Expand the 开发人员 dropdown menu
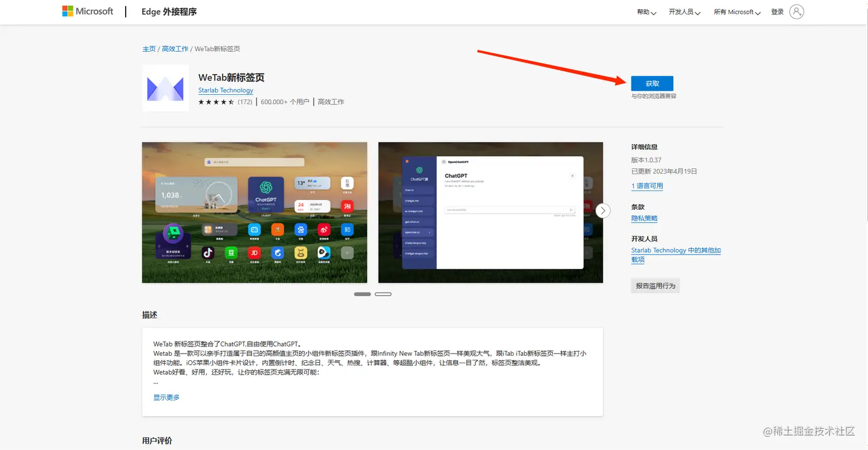Image resolution: width=868 pixels, height=450 pixels. [x=684, y=12]
